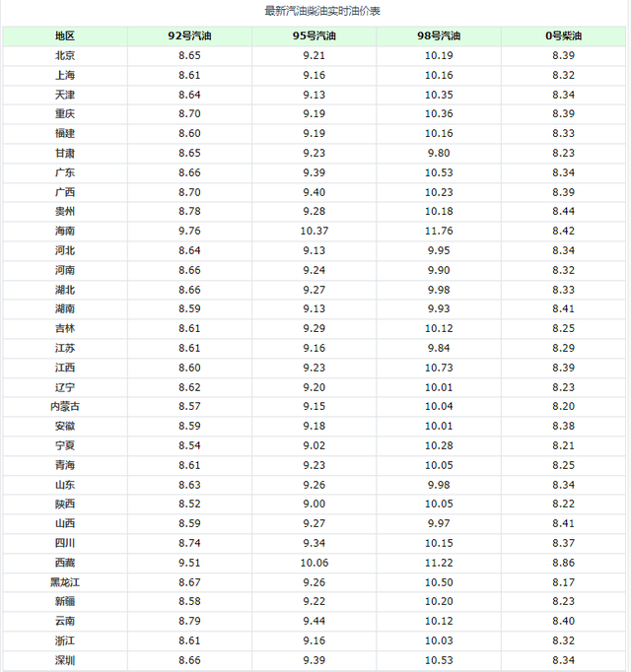Select the 黑龙江 region cell

[x=65, y=582]
